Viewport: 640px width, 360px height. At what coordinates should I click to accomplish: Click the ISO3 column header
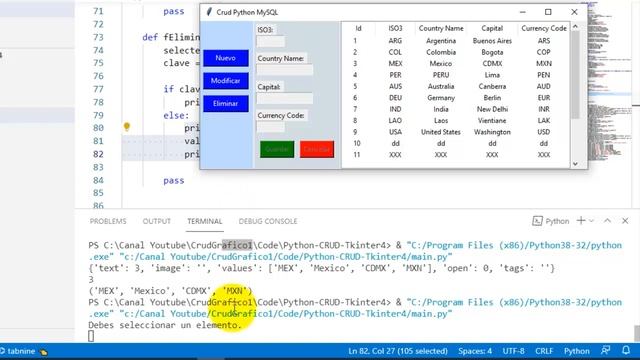point(395,28)
